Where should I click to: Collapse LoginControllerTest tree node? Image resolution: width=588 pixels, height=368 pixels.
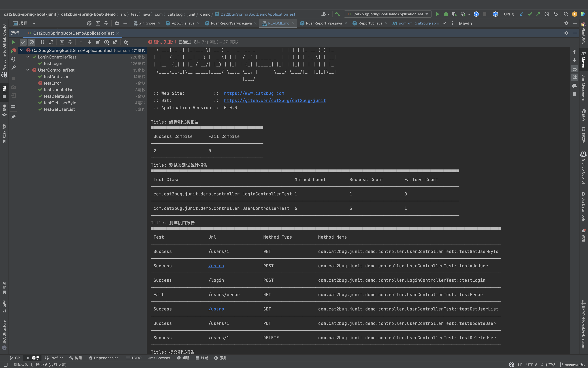click(x=28, y=57)
